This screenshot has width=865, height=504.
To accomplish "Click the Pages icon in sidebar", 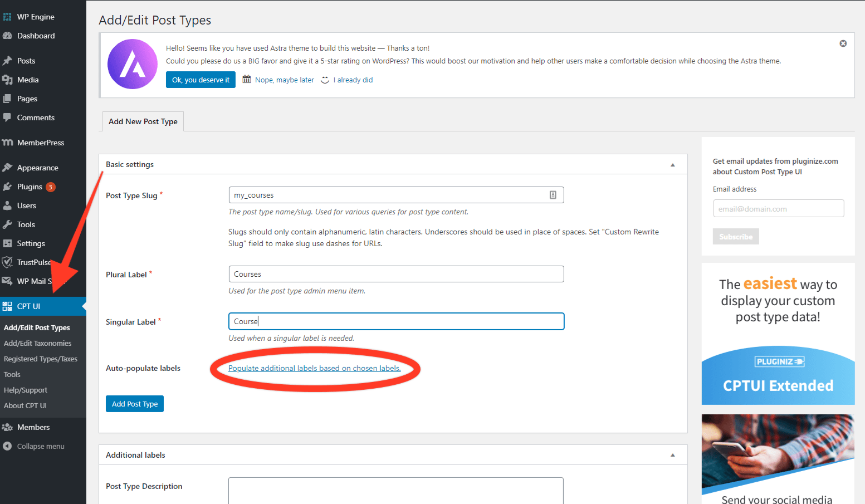I will [7, 99].
